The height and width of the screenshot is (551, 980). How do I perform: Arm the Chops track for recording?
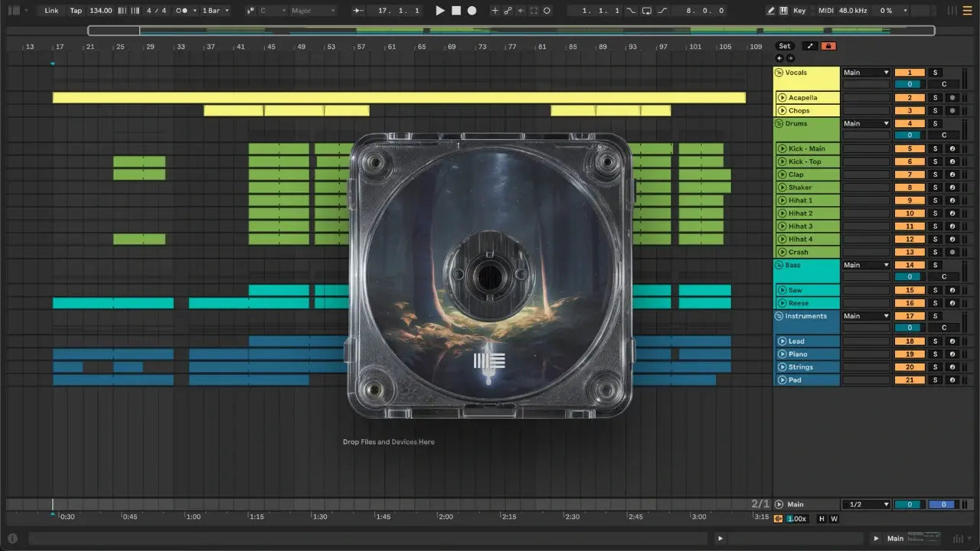[952, 111]
